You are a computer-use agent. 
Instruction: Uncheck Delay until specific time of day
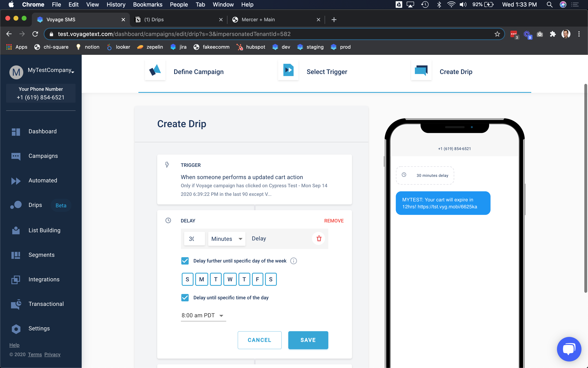click(185, 298)
